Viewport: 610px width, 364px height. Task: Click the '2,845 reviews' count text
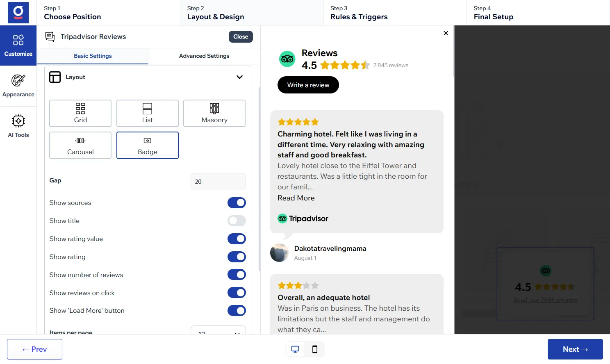(x=391, y=65)
